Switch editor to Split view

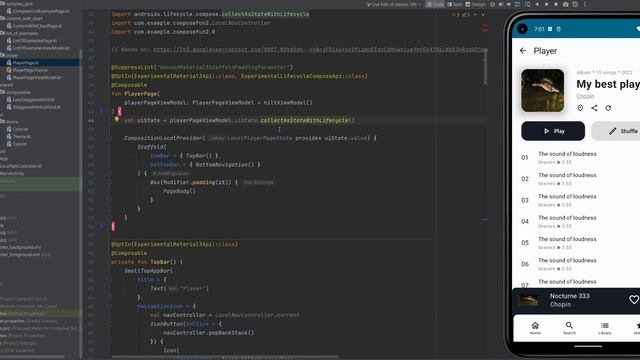click(455, 4)
